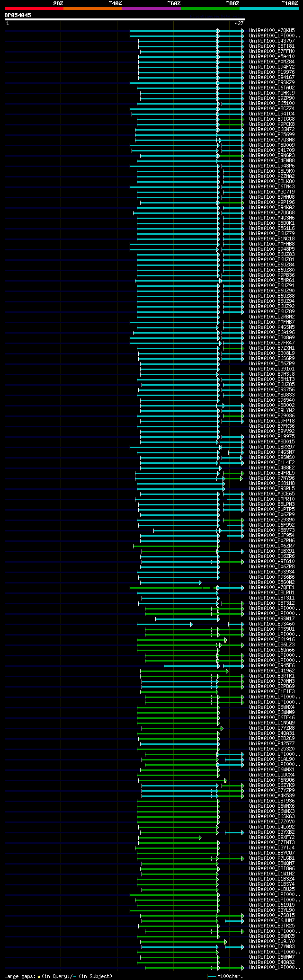Open hit UniRef100_C4B8E2
The height and width of the screenshot is (980, 303).
tap(272, 468)
